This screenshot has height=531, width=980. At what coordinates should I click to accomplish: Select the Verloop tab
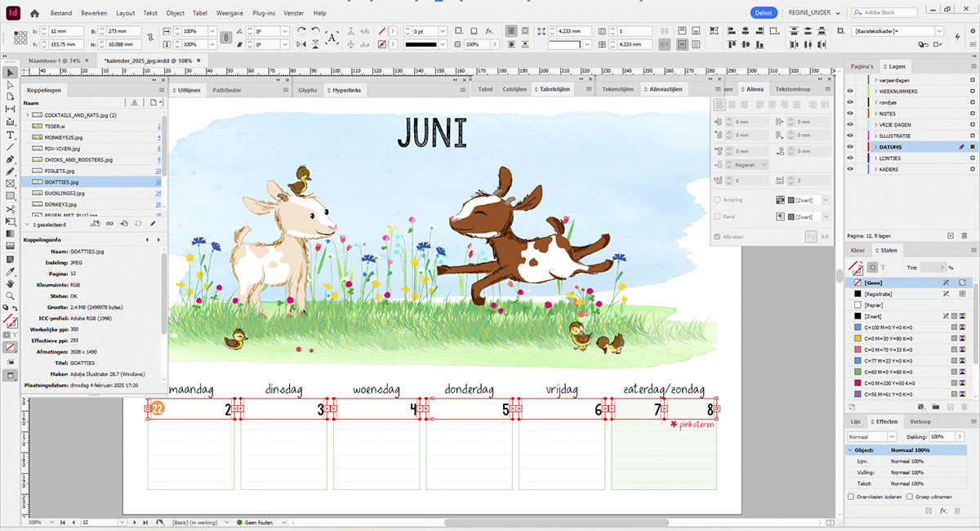(x=920, y=421)
